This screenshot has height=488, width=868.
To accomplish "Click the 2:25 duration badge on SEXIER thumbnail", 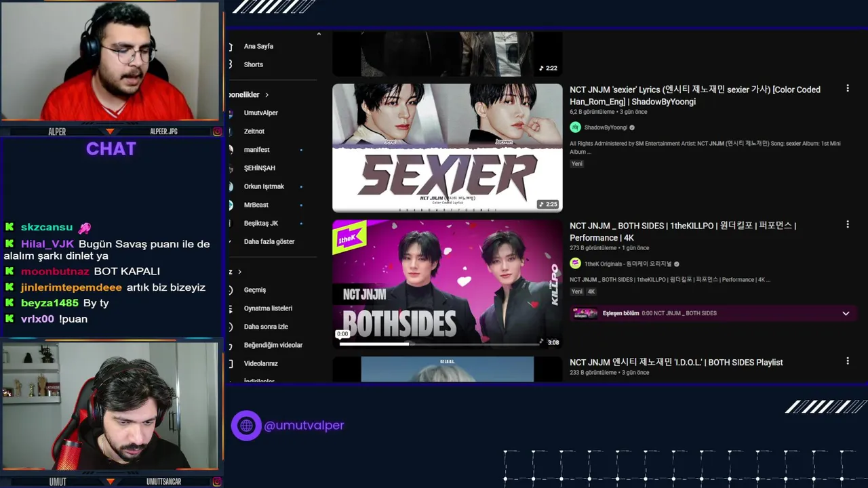I will tap(548, 204).
